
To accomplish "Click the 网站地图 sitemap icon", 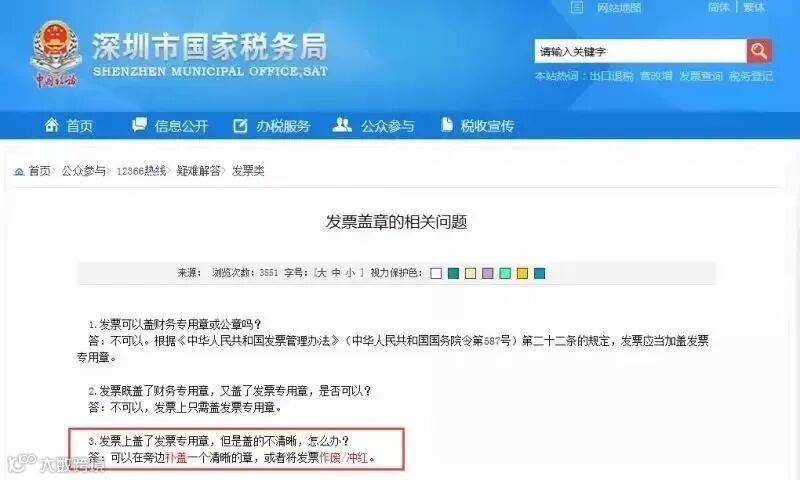I will click(577, 7).
